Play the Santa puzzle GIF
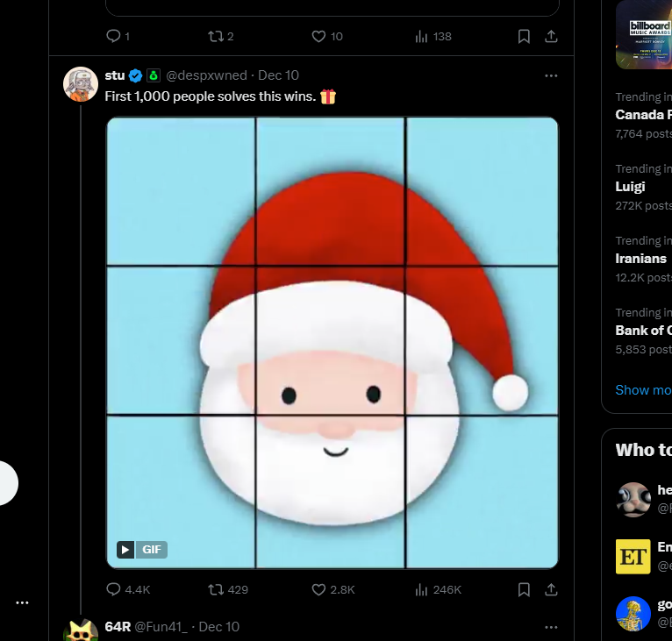 [125, 549]
